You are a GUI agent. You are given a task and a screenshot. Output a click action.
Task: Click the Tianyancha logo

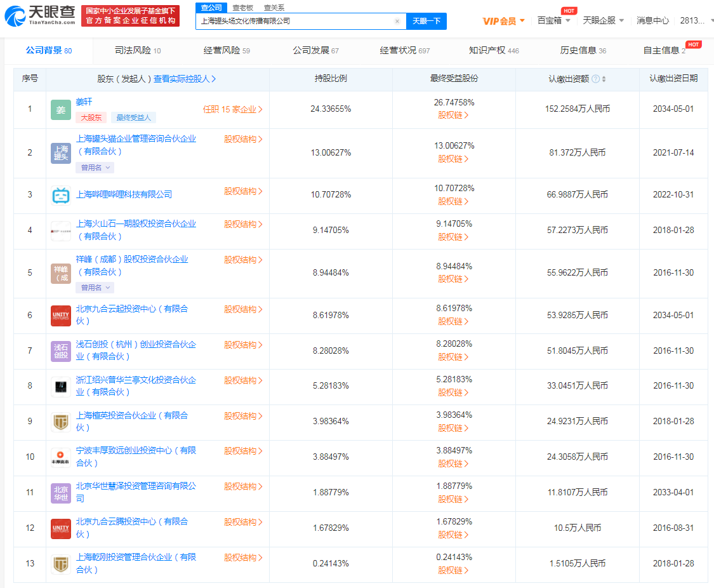40,15
